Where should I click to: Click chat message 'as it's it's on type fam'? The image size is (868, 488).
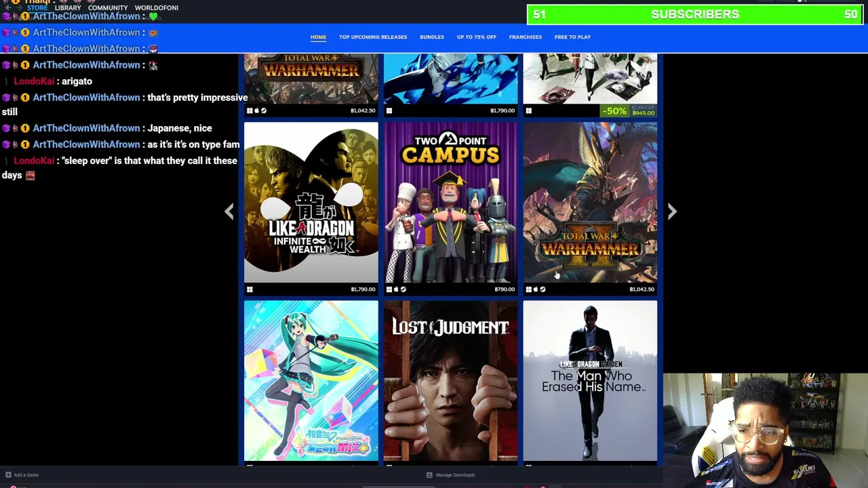193,144
